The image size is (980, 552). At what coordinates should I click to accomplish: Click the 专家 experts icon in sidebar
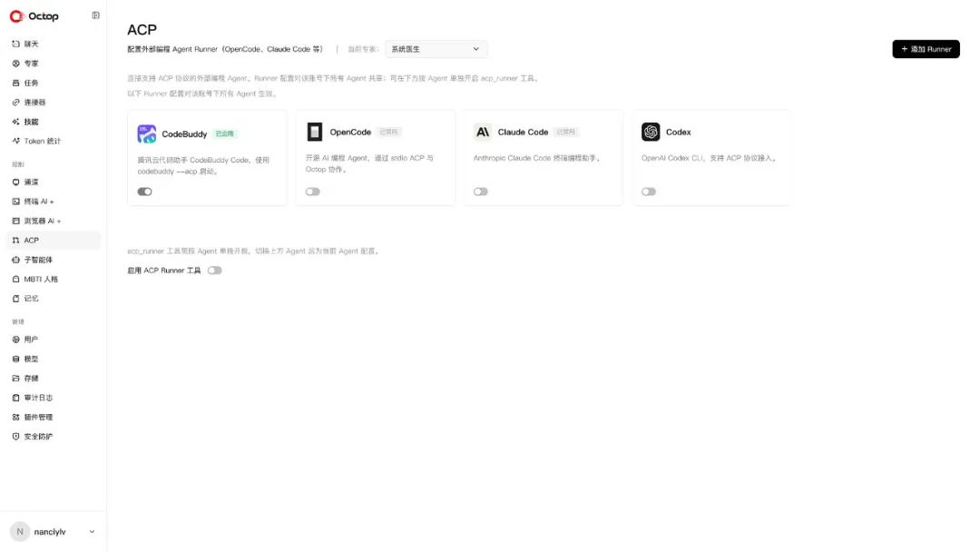pyautogui.click(x=15, y=64)
